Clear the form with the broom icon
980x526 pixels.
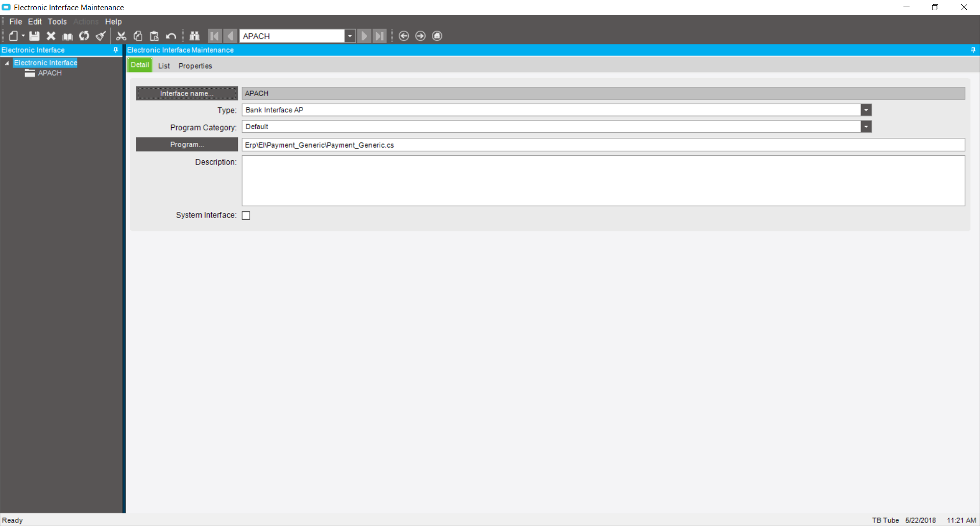coord(101,36)
